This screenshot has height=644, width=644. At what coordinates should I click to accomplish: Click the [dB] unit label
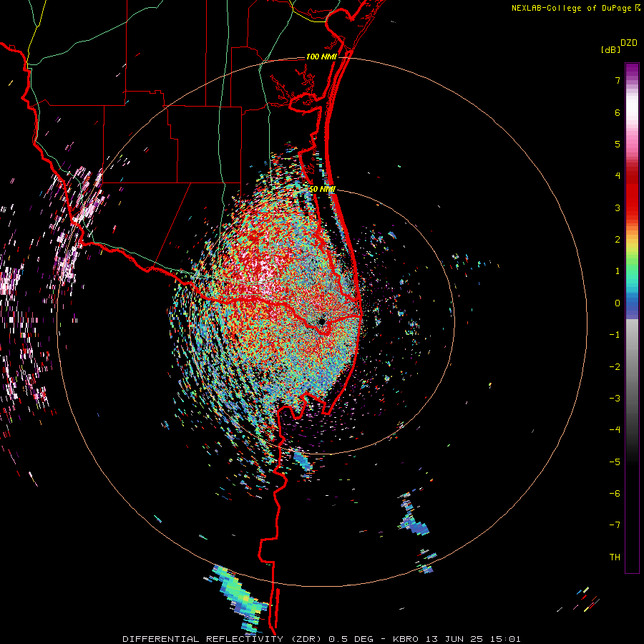pyautogui.click(x=610, y=49)
